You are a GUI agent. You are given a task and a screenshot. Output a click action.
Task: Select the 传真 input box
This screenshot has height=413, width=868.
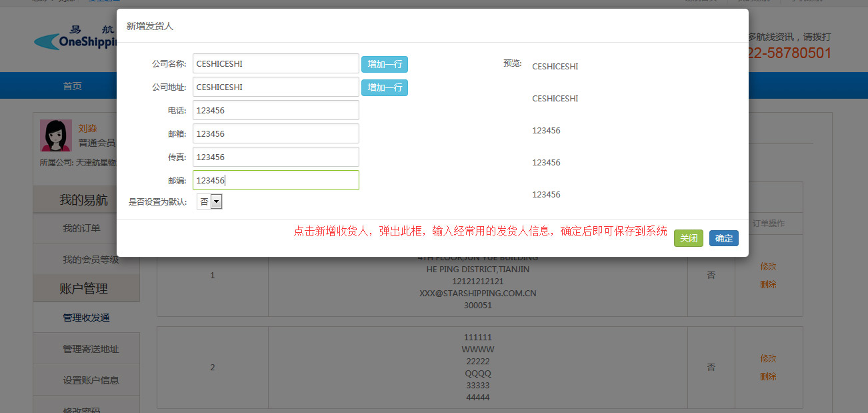point(275,157)
